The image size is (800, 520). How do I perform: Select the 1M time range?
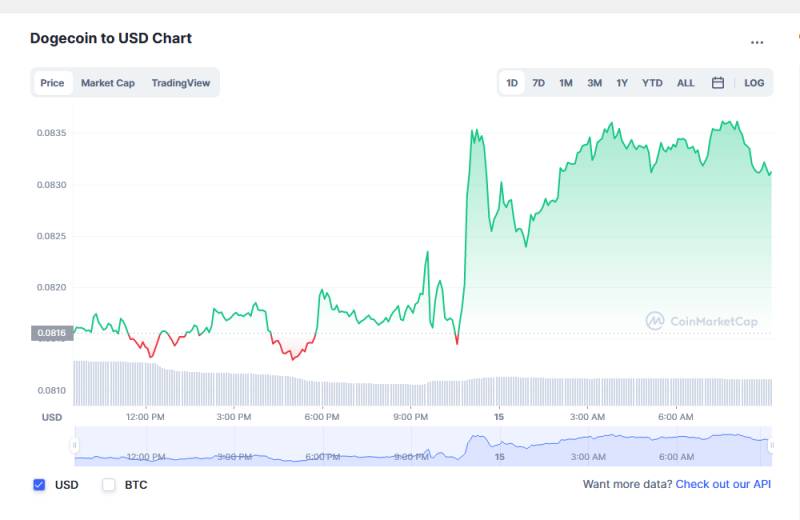[566, 83]
